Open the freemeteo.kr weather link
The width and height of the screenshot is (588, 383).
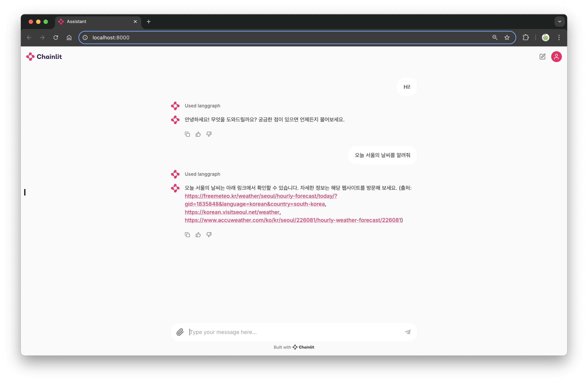[x=261, y=196]
